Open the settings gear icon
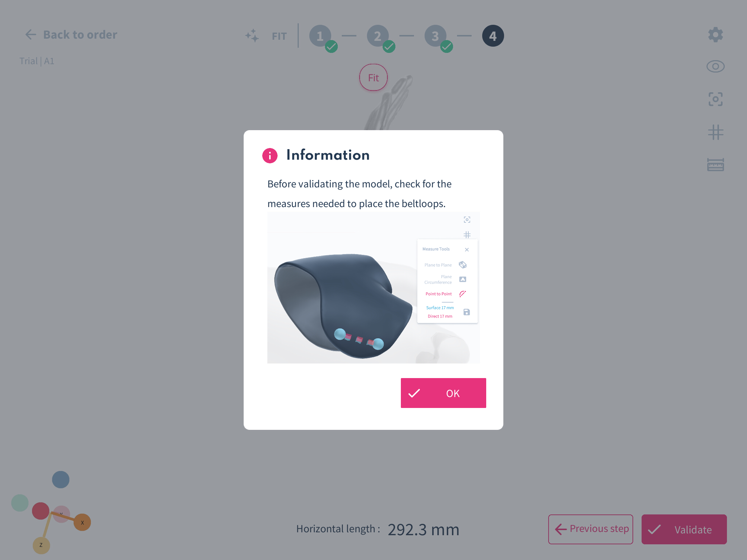Image resolution: width=747 pixels, height=560 pixels. [x=715, y=35]
